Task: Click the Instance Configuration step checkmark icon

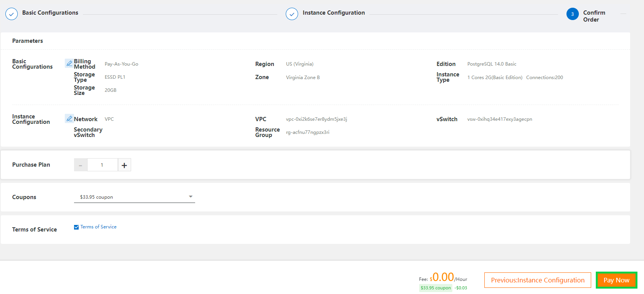Action: (x=292, y=14)
